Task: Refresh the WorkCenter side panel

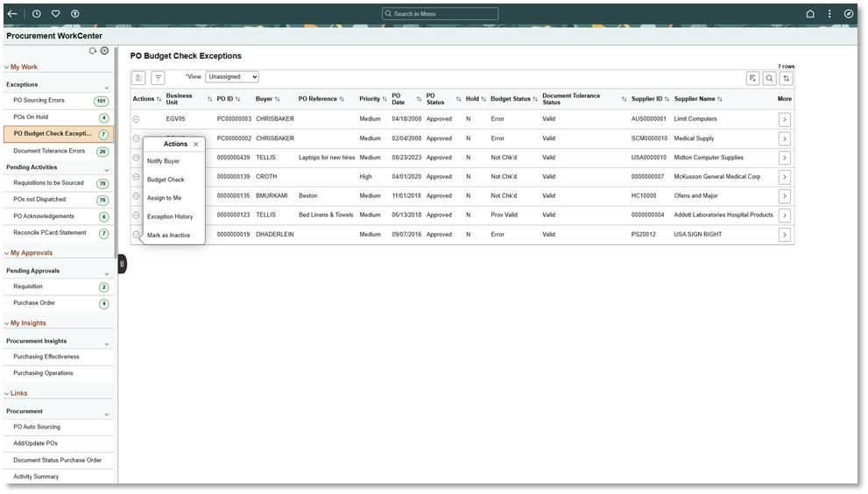Action: point(93,51)
